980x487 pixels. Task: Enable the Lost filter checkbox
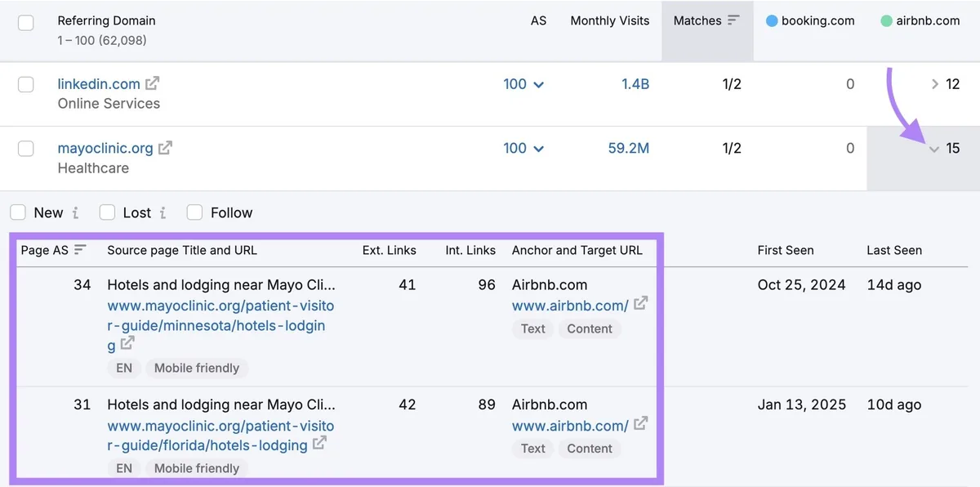(x=107, y=212)
